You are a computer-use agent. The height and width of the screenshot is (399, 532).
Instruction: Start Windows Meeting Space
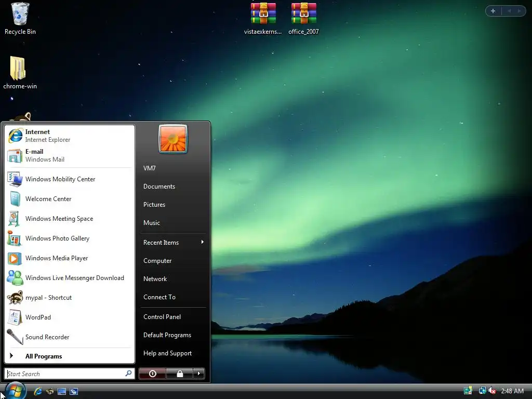coord(70,219)
